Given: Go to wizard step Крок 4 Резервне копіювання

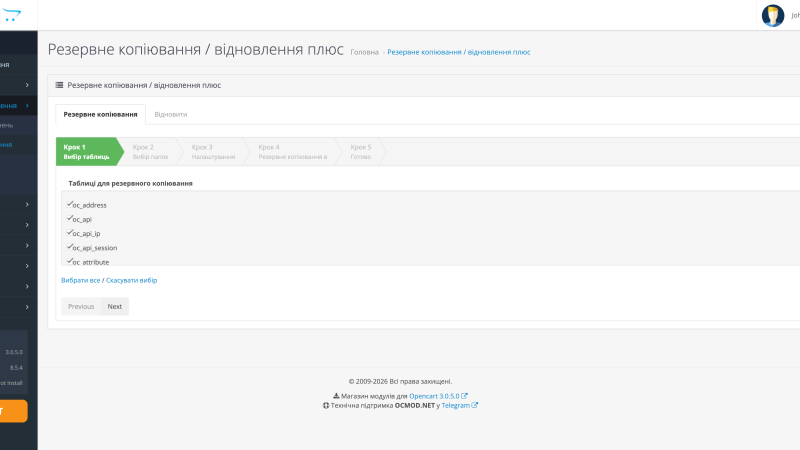Looking at the screenshot, I should [x=293, y=152].
